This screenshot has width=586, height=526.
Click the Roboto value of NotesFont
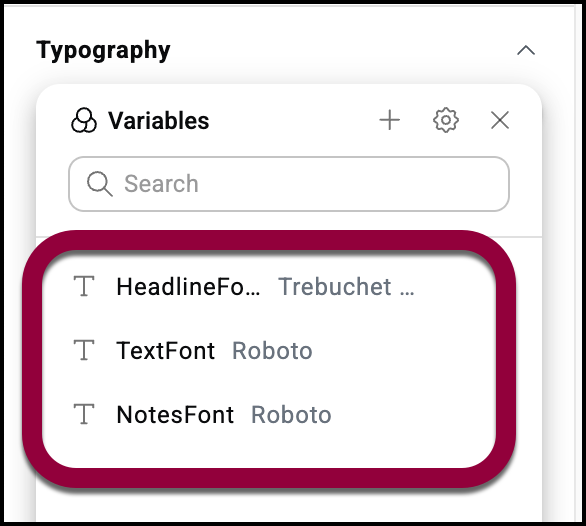[291, 415]
